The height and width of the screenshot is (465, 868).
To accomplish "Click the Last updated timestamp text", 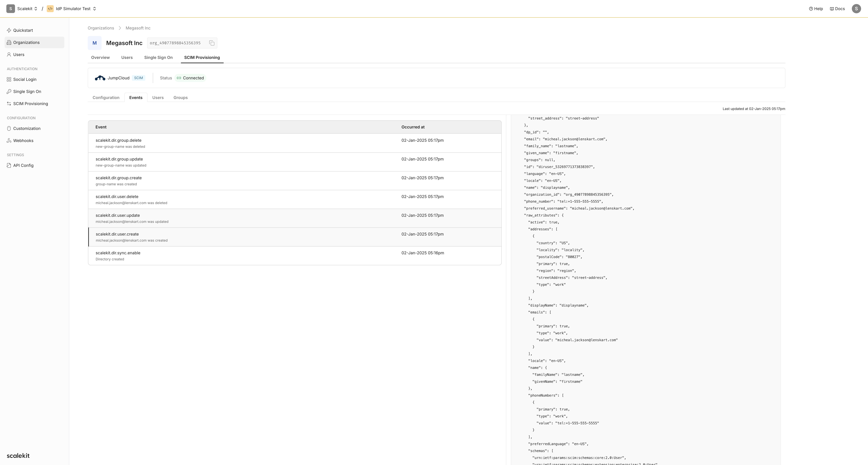I will [x=754, y=109].
